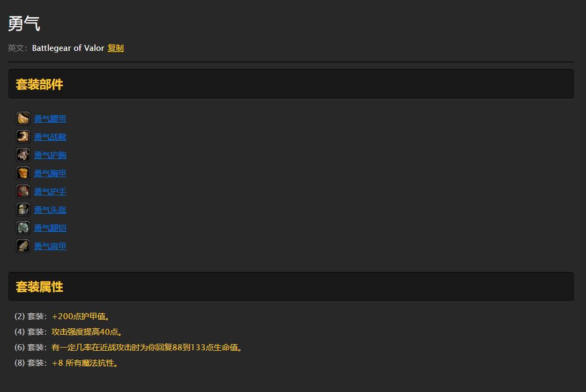The height and width of the screenshot is (392, 586).
Task: Click the 勇气肩甲 shoulder armor icon
Action: point(23,246)
